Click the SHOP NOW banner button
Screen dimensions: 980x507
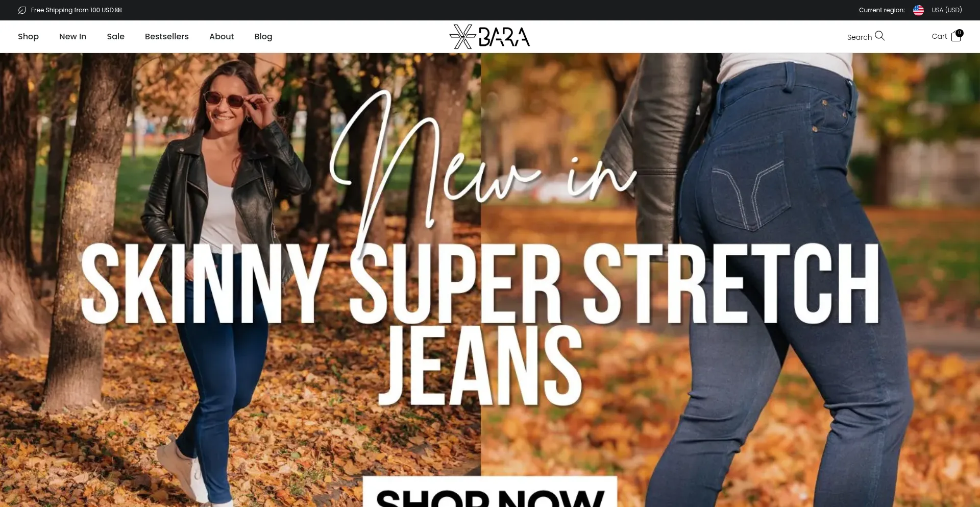490,492
